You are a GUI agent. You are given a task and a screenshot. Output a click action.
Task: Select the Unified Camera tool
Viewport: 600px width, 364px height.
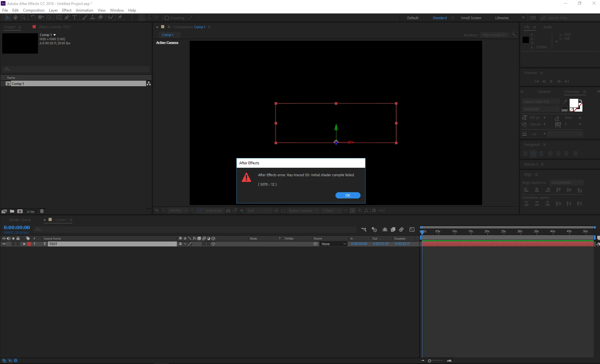(x=41, y=18)
